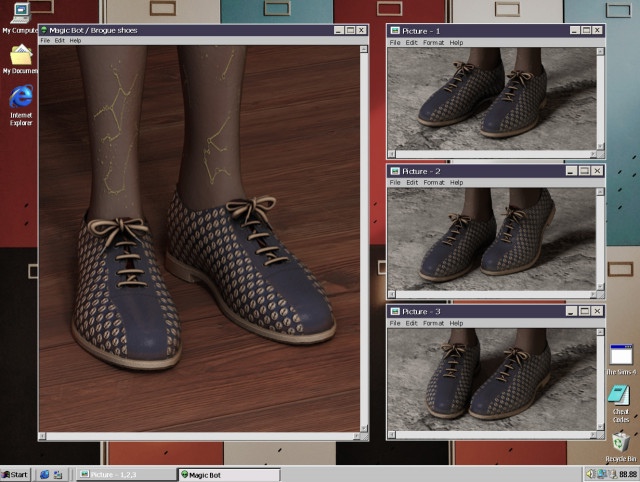Viewport: 640px width, 482px height.
Task: Open Help menu in Picture - 3
Action: tap(456, 323)
